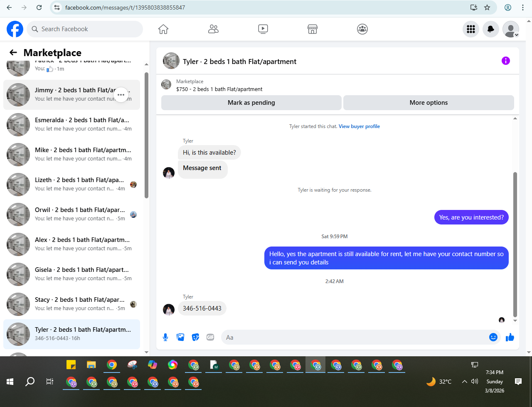Screen dimensions: 532x407
Task: Open the account profile avatar menu
Action: point(511,29)
